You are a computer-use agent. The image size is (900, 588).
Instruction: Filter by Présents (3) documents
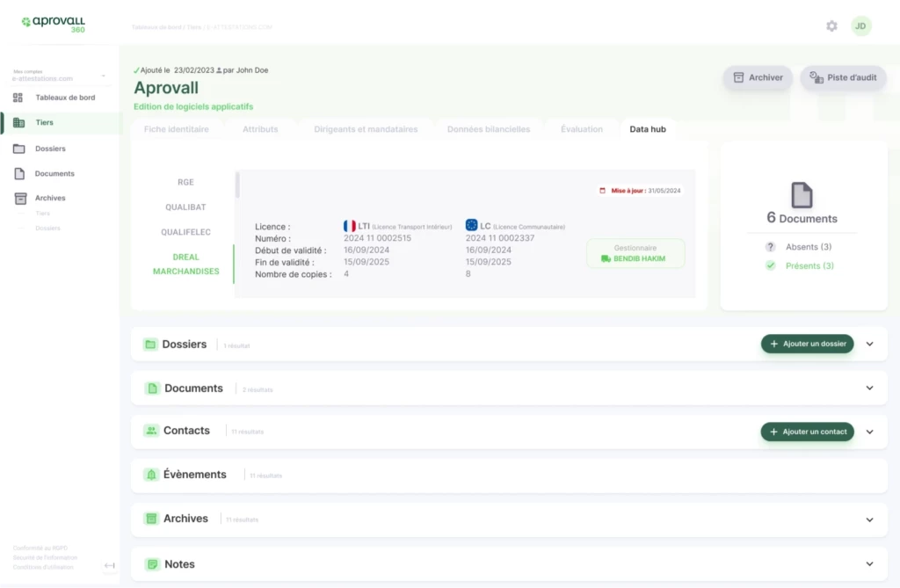(x=809, y=265)
